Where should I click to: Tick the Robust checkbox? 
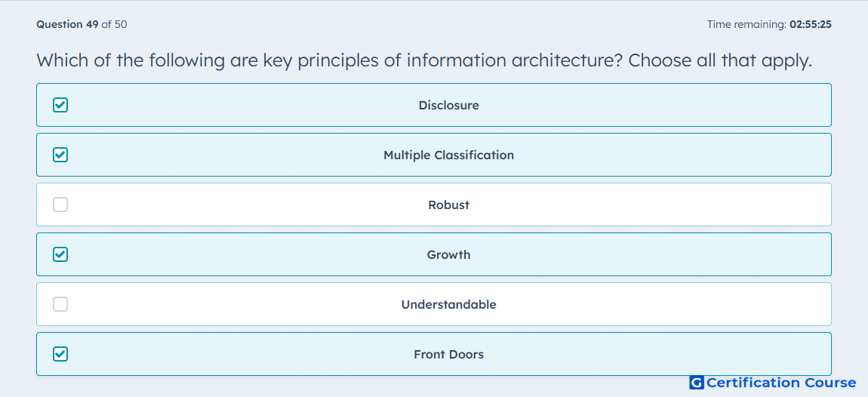(60, 205)
